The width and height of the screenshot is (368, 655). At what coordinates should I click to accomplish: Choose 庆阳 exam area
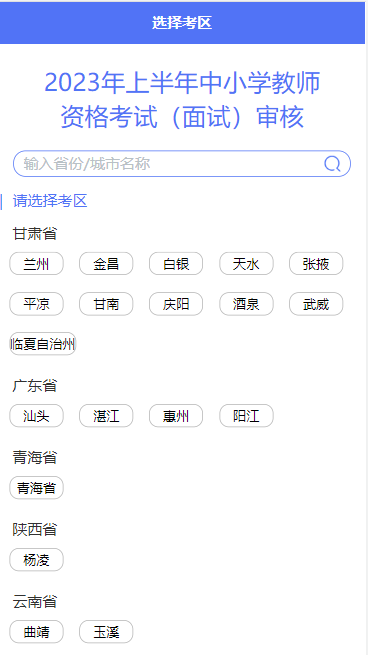click(x=176, y=304)
